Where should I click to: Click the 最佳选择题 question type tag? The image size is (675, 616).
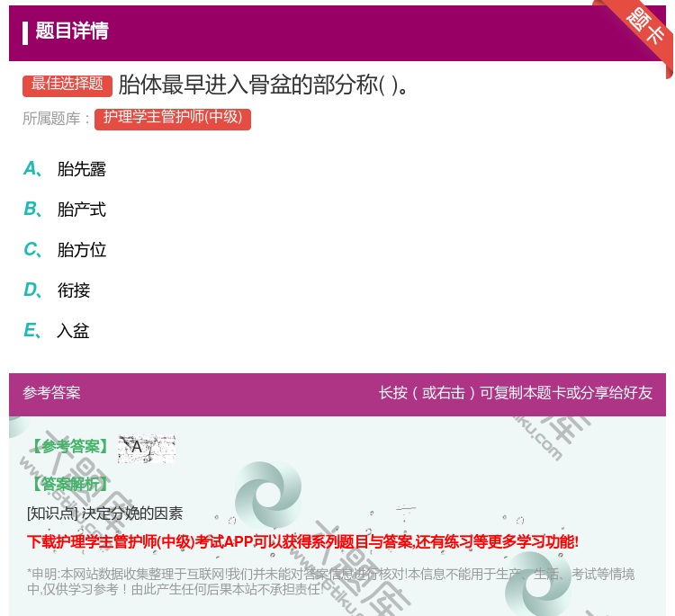[67, 85]
